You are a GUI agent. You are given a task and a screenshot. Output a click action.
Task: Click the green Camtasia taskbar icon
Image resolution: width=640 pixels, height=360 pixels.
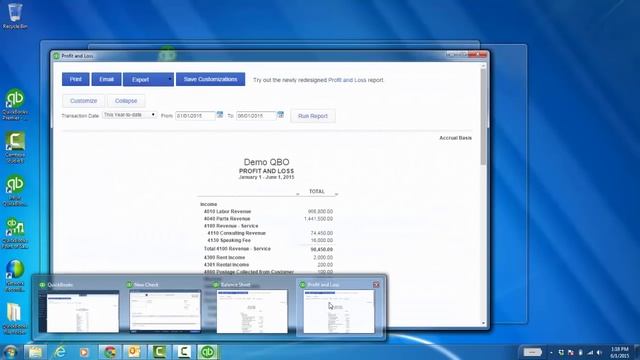pyautogui.click(x=159, y=351)
